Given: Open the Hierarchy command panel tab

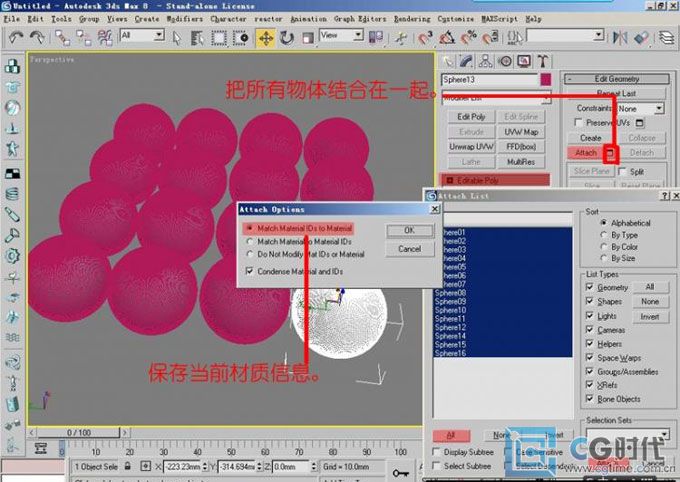Looking at the screenshot, I should (485, 61).
